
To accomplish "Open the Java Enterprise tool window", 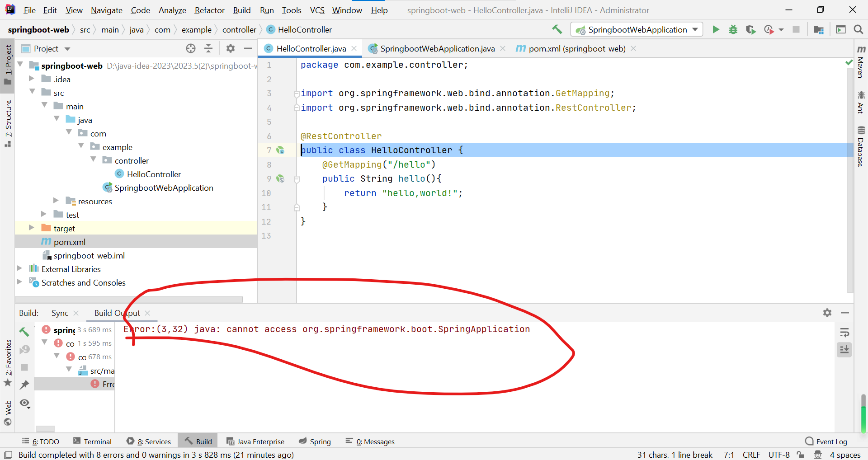I will click(x=255, y=441).
